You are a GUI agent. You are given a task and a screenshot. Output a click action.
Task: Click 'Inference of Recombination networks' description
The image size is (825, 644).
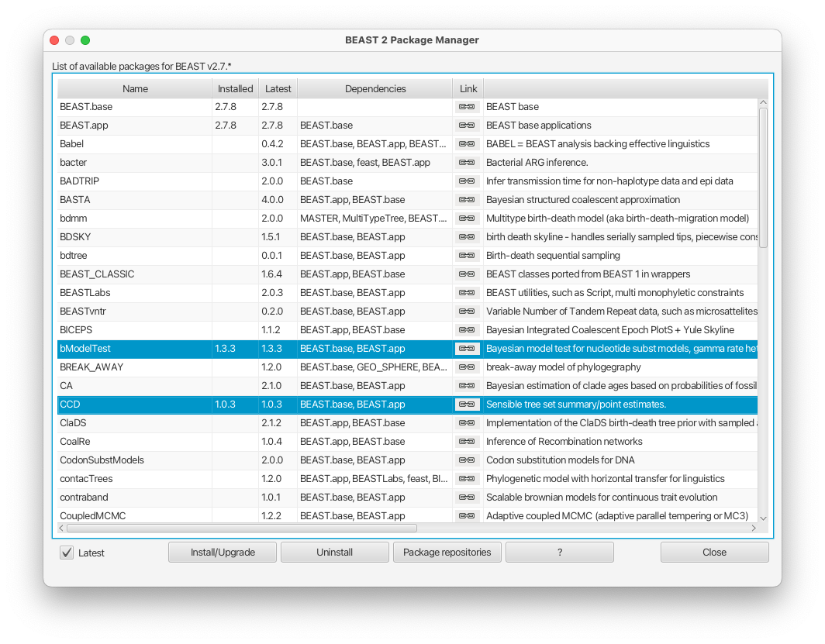click(564, 442)
